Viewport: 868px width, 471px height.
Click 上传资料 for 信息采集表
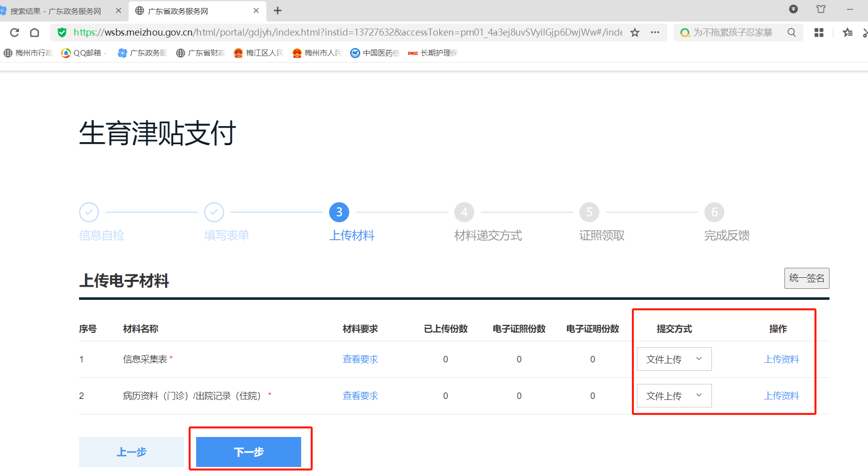781,359
